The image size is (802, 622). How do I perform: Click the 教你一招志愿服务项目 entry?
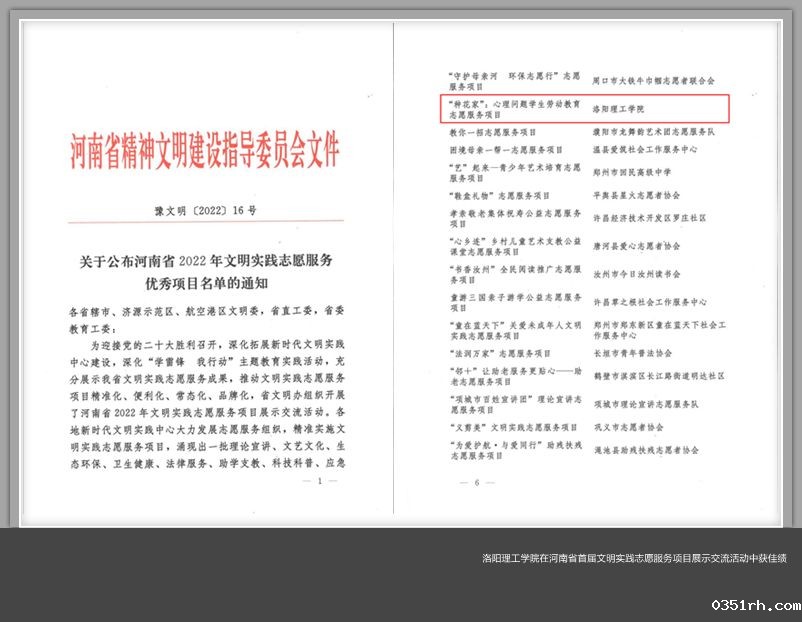pos(494,132)
